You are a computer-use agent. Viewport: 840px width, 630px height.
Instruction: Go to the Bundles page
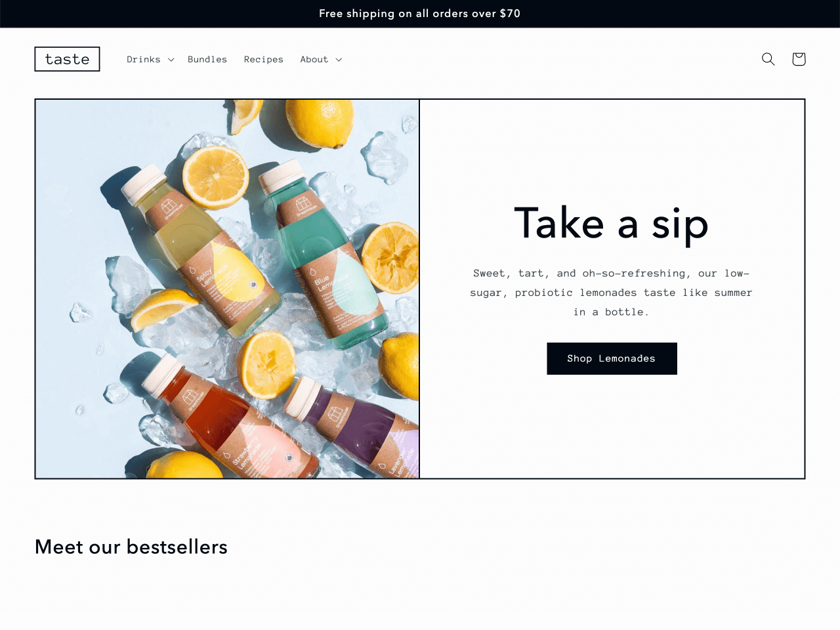[x=207, y=59]
